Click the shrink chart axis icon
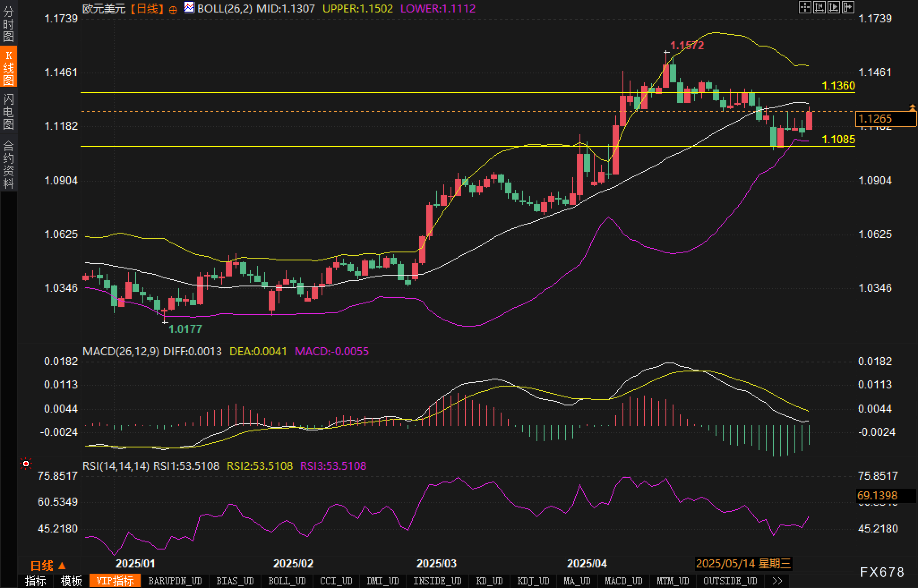Screen dimensions: 918x588 coord(819,7)
